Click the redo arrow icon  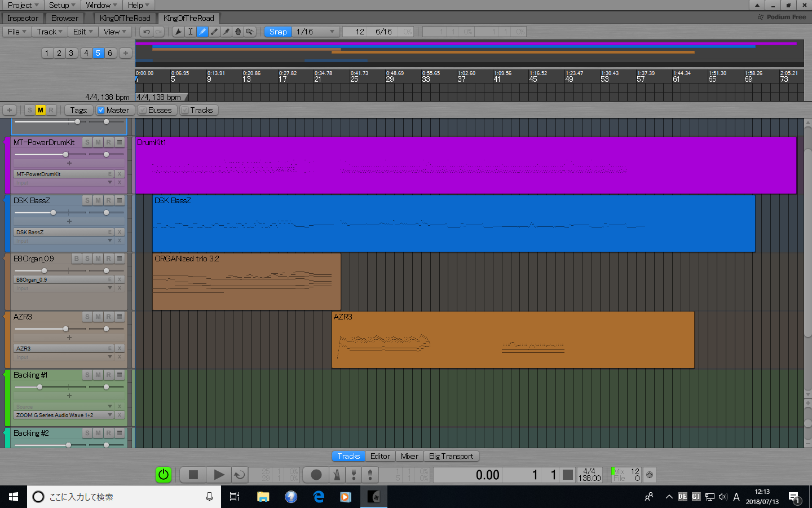click(159, 32)
